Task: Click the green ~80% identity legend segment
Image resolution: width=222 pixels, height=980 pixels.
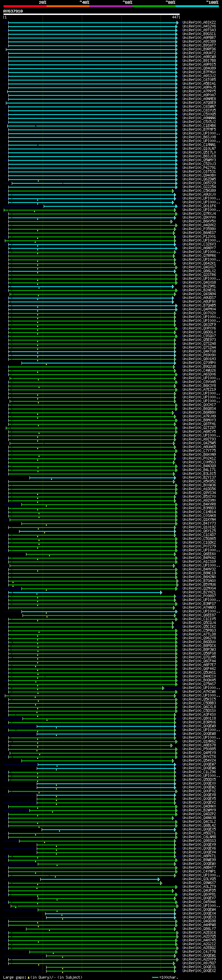Action: (154, 6)
